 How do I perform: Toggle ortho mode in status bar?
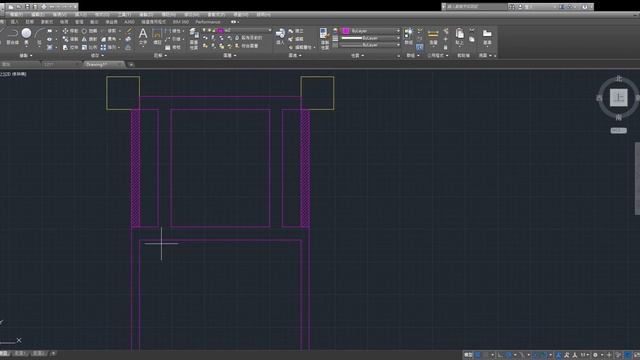[x=500, y=355]
